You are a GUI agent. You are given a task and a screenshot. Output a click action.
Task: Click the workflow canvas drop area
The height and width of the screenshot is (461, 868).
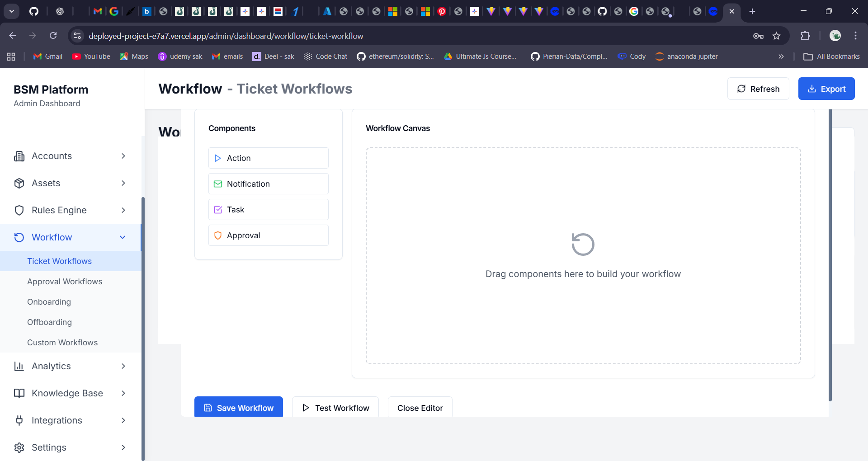(x=583, y=256)
